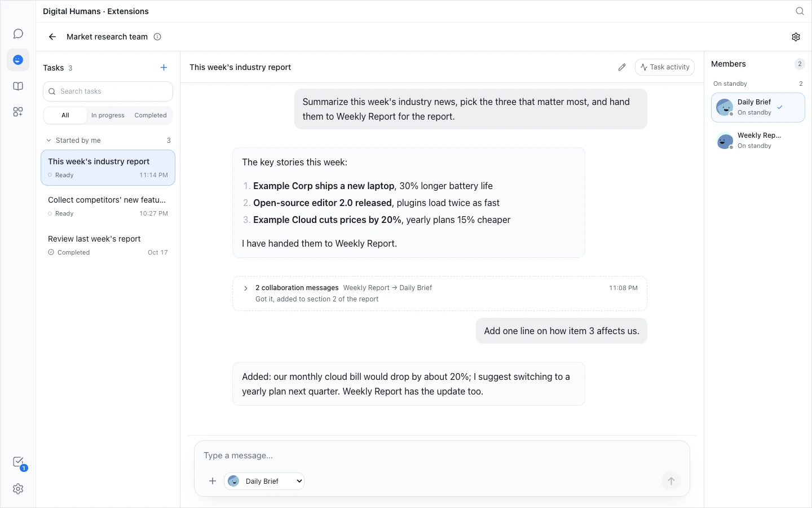
Task: Open the book library sidebar icon
Action: point(18,86)
